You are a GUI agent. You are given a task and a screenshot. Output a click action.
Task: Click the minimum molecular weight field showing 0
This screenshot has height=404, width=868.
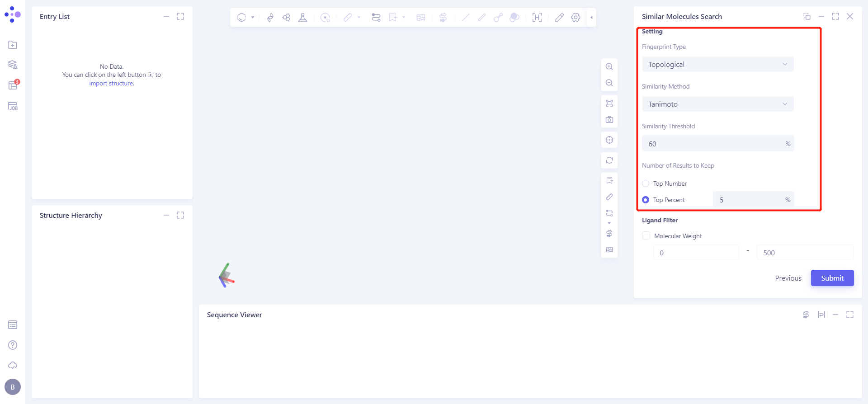(696, 253)
